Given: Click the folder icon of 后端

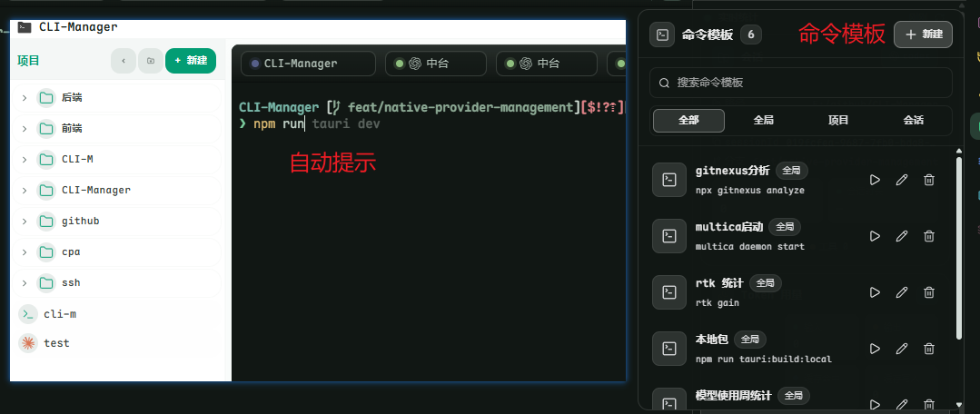Looking at the screenshot, I should click(x=46, y=97).
